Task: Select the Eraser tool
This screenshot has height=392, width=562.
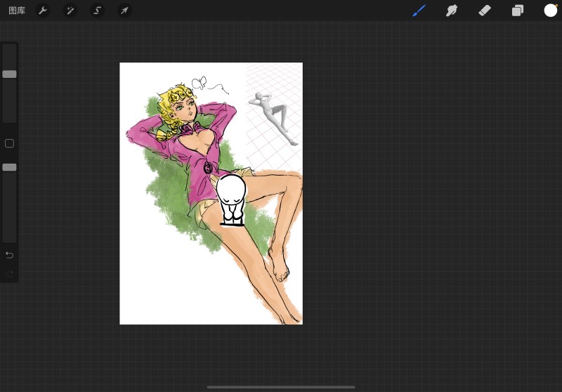Action: coord(485,11)
